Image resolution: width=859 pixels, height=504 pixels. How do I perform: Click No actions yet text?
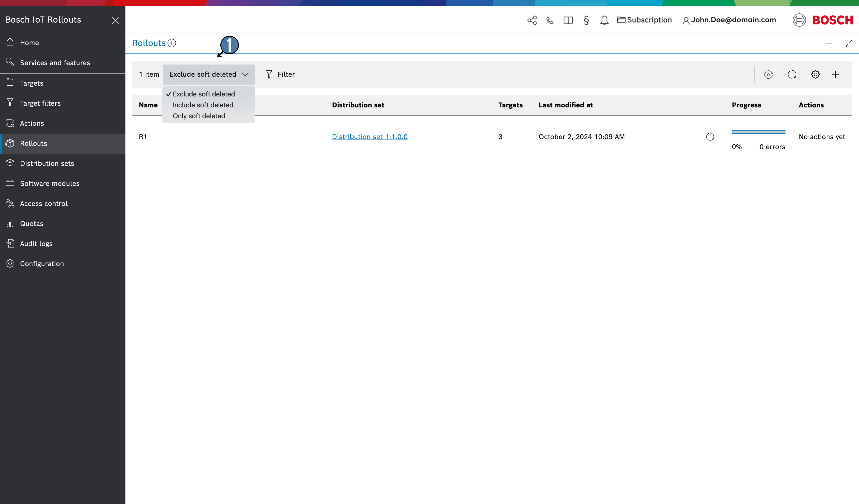click(822, 137)
